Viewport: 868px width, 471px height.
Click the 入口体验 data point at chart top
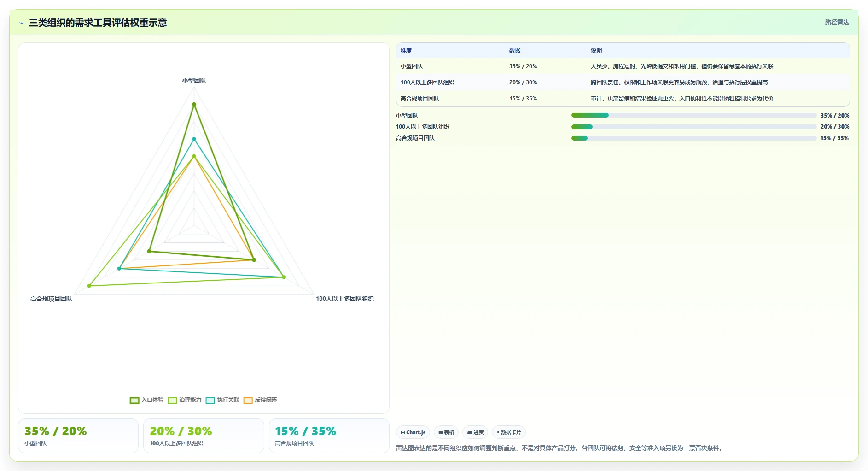pyautogui.click(x=194, y=104)
